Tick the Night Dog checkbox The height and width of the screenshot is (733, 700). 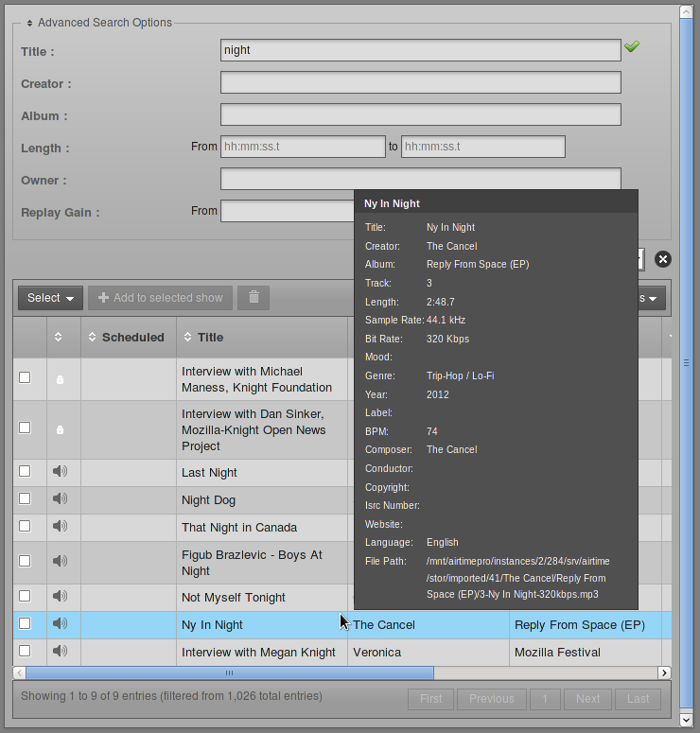(25, 498)
